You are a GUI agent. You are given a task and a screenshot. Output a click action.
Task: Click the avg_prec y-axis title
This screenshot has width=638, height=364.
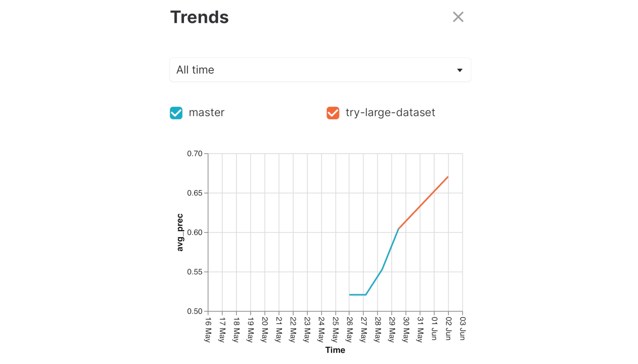point(180,232)
